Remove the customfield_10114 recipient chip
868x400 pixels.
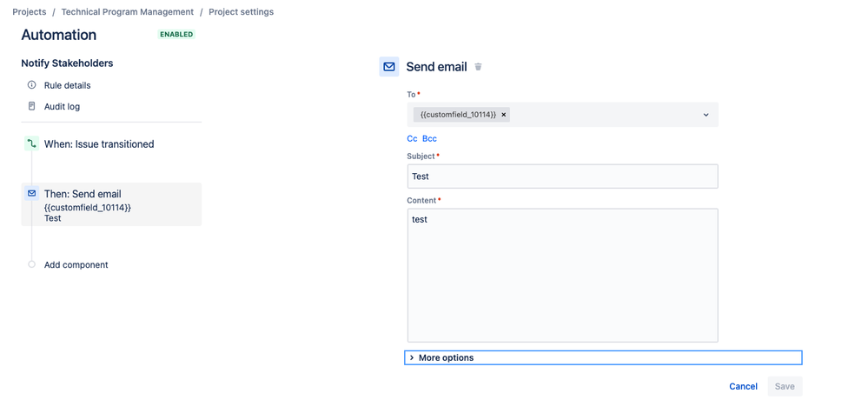coord(503,115)
